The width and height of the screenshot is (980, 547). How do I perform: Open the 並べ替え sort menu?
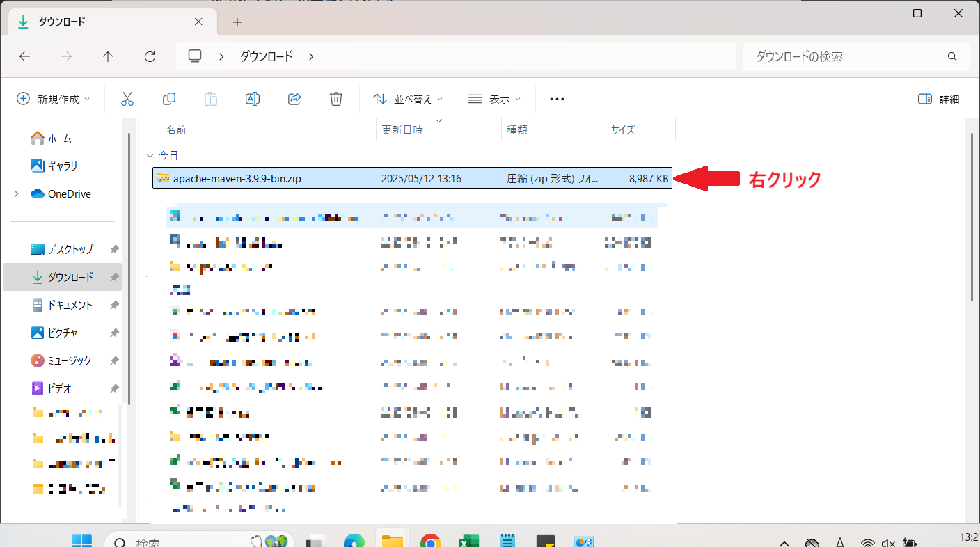click(408, 99)
